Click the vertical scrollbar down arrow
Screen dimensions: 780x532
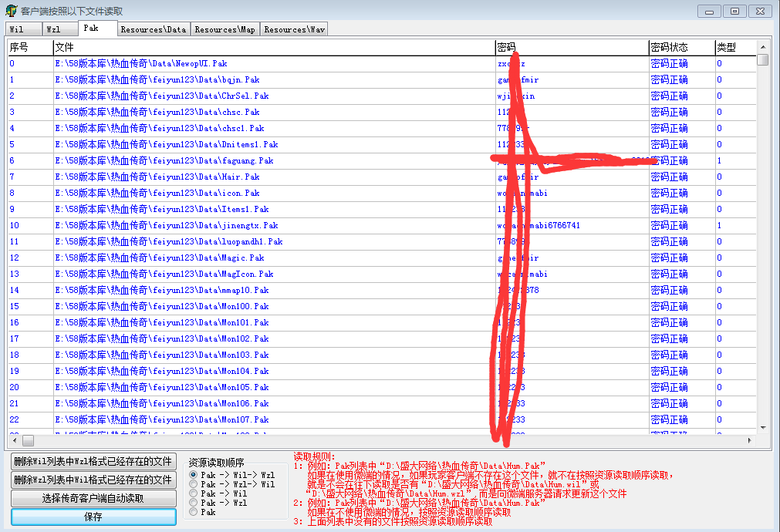762,428
